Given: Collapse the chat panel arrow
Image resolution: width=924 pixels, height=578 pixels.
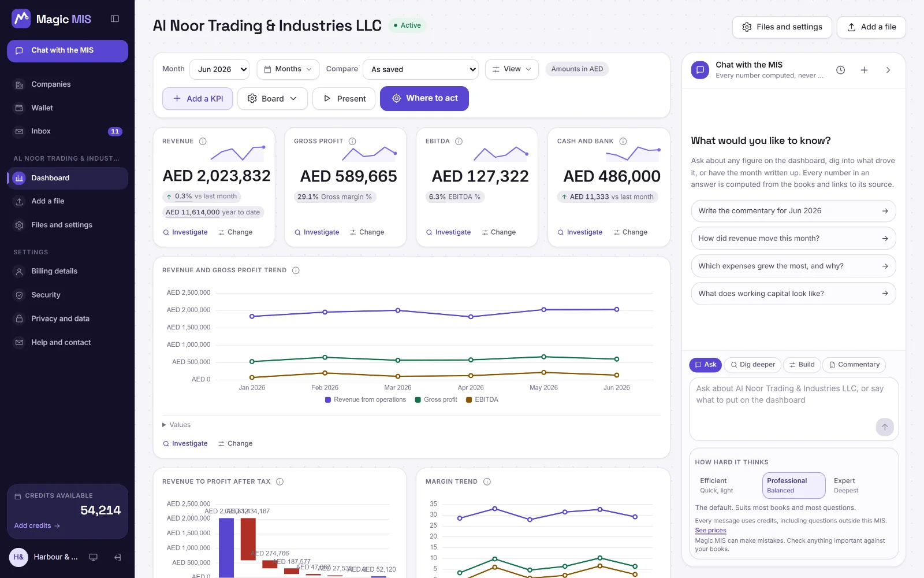Looking at the screenshot, I should (x=888, y=70).
